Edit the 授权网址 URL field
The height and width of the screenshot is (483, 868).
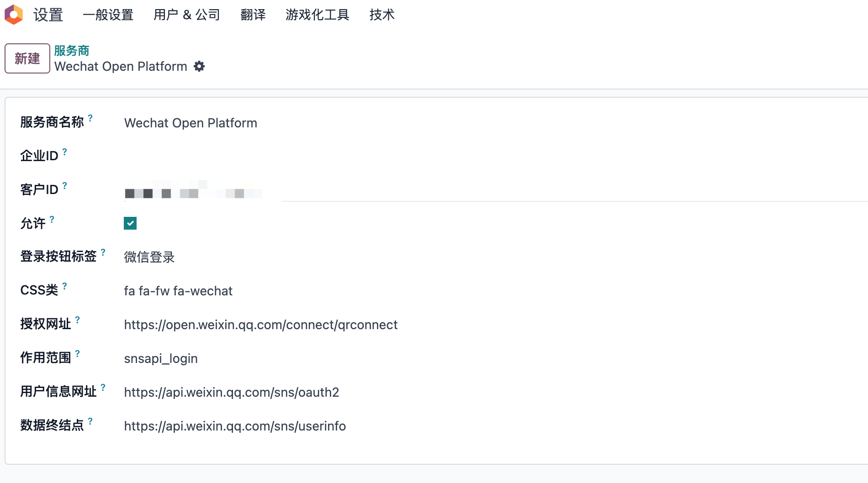pos(261,325)
